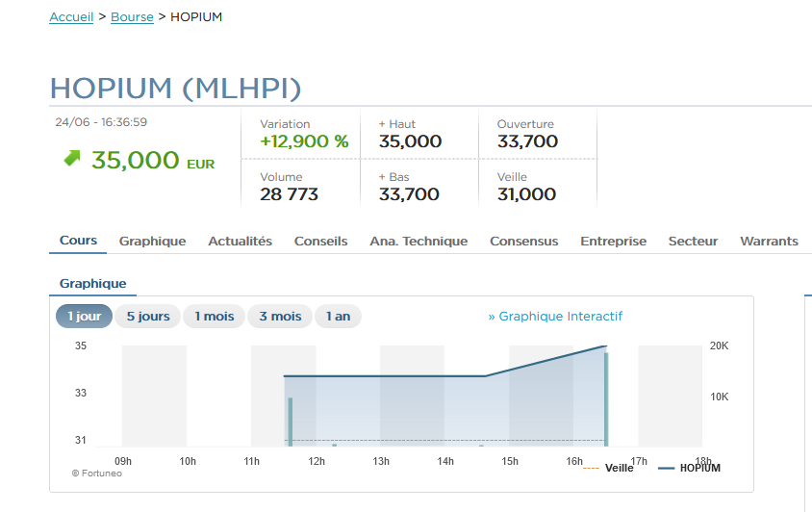Screen dimensions: 812x512
Task: Select the 1 jour chart period
Action: (84, 316)
